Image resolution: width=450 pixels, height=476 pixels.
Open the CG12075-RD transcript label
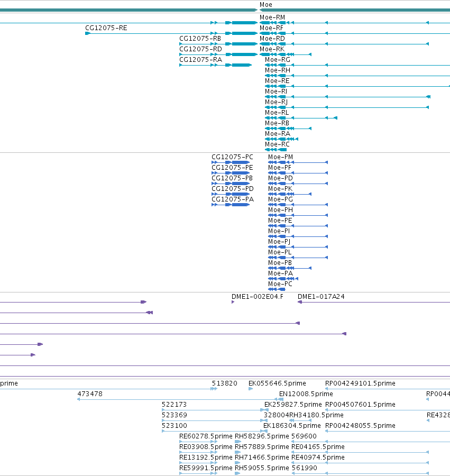200,49
